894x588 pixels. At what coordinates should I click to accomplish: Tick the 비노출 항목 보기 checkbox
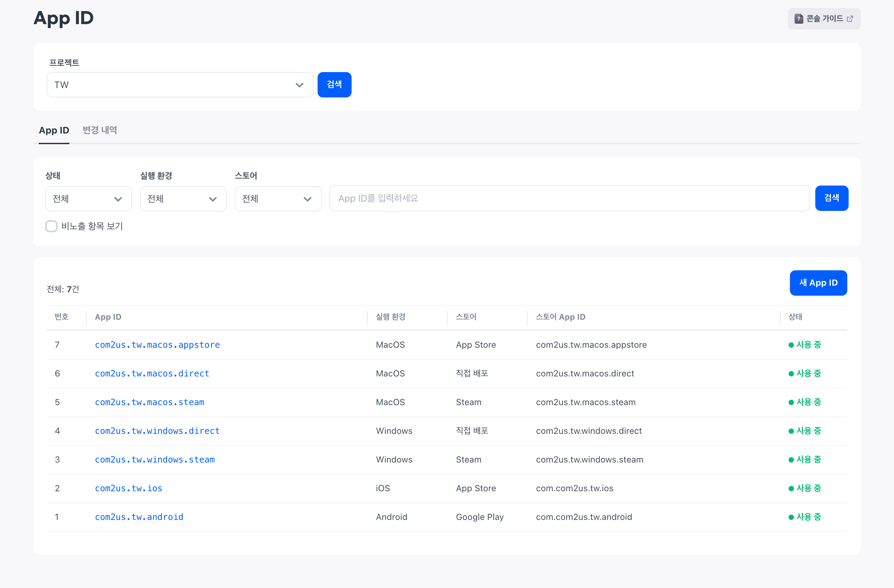(x=51, y=226)
